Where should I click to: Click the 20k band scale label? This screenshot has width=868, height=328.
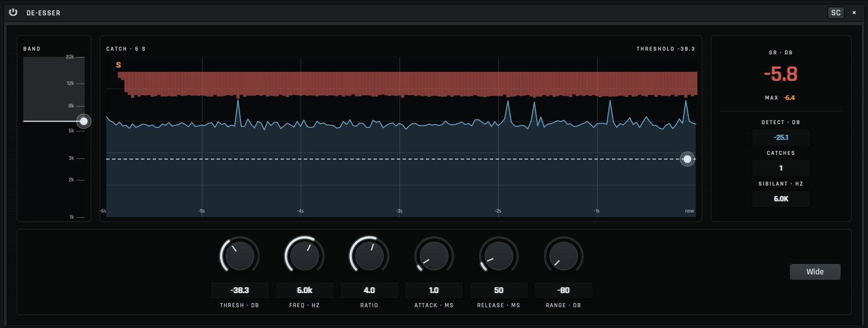point(70,57)
